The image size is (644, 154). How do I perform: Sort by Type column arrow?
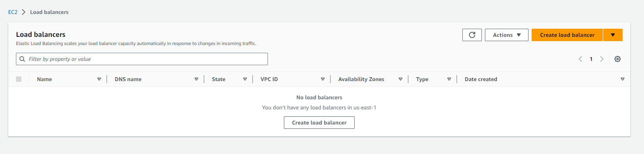pos(449,79)
